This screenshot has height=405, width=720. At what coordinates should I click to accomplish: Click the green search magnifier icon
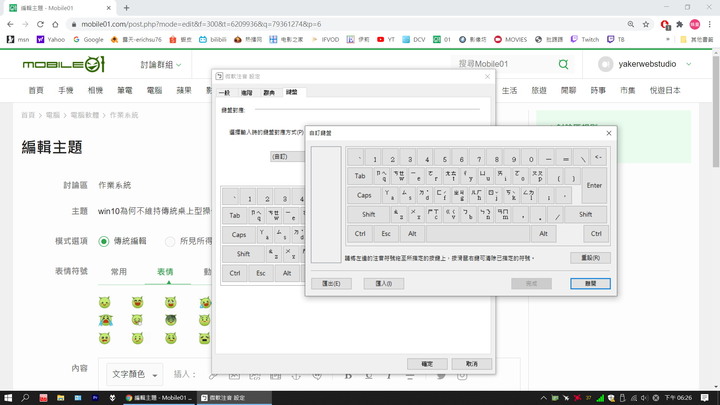pos(563,64)
